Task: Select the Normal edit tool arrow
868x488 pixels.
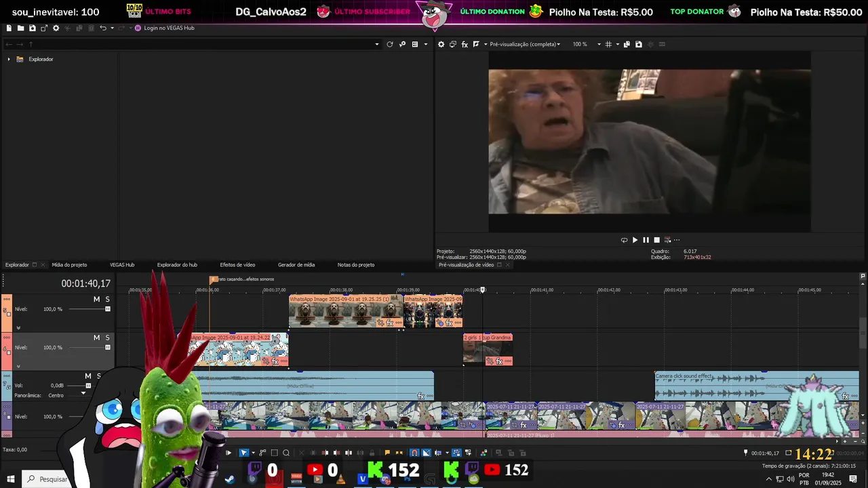Action: [x=244, y=453]
